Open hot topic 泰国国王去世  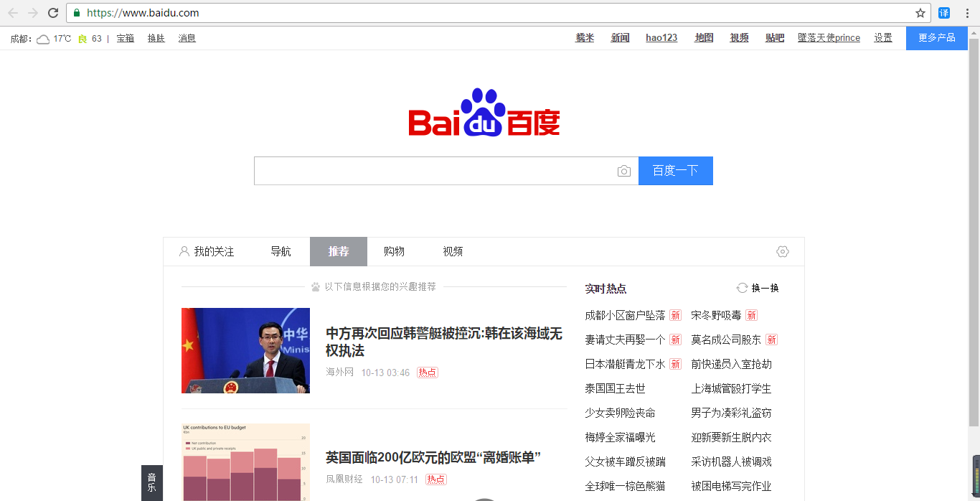pyautogui.click(x=615, y=388)
